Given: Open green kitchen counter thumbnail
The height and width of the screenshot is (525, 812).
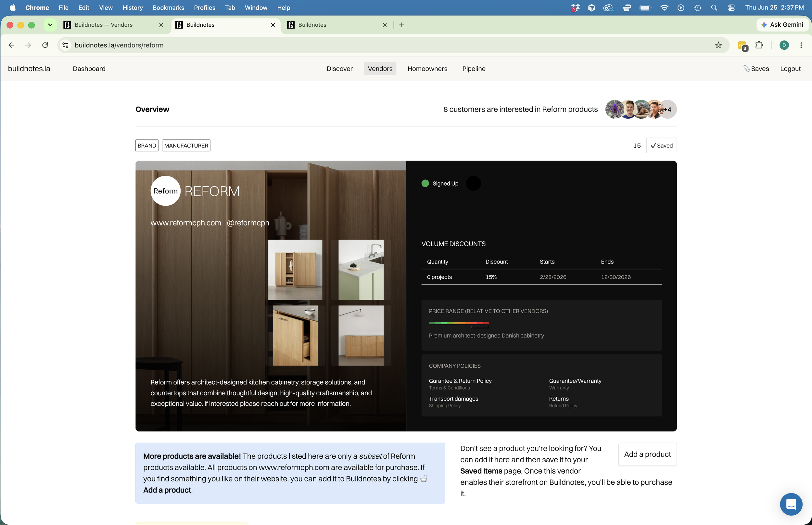Looking at the screenshot, I should [361, 270].
